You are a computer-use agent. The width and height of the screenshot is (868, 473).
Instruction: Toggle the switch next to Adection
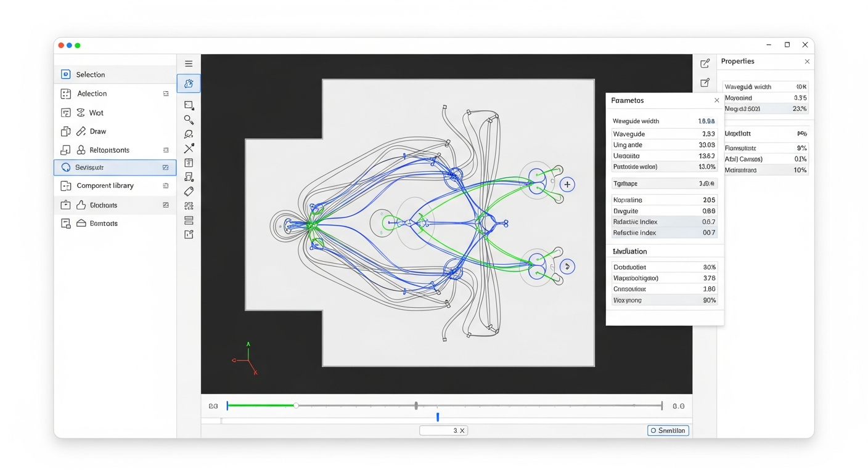pos(165,94)
